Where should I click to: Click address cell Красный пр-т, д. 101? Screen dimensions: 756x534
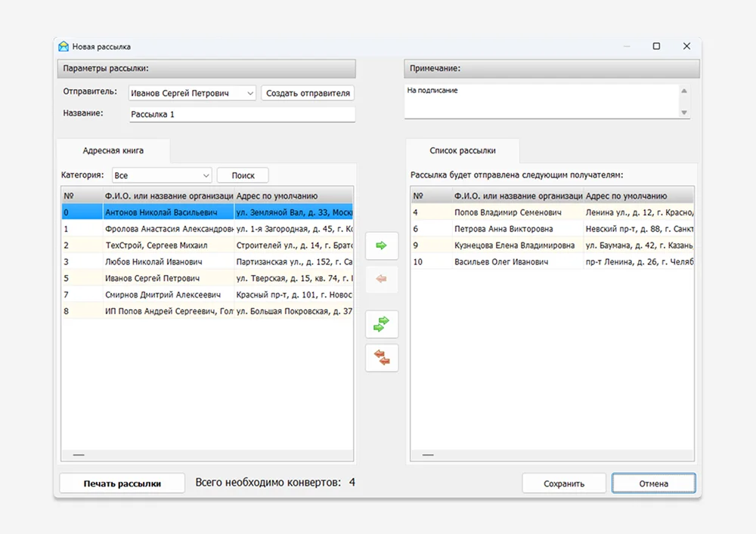[293, 295]
